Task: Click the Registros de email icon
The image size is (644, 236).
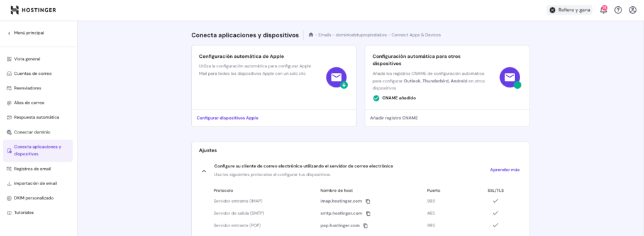Action: click(9, 169)
